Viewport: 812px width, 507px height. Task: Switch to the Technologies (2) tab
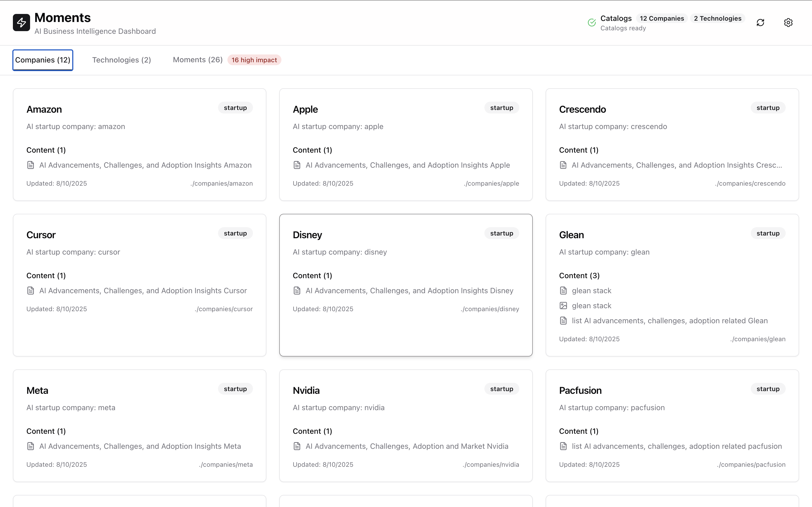pyautogui.click(x=121, y=60)
